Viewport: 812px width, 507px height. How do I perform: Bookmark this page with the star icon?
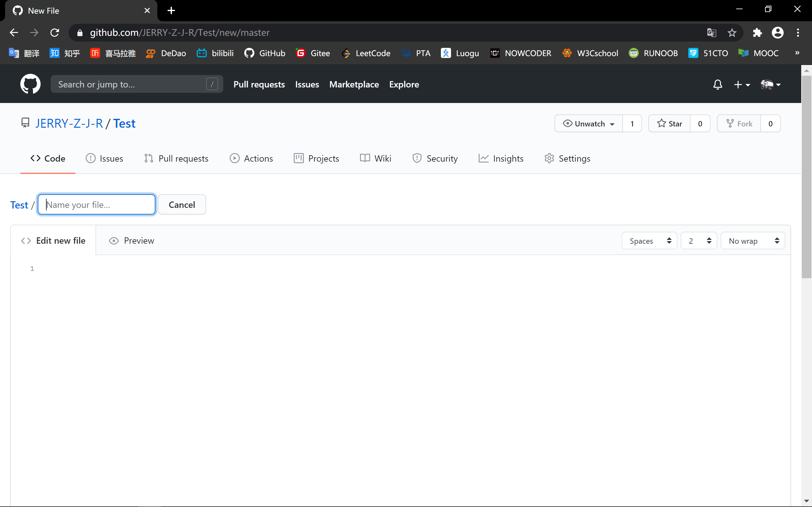point(732,33)
